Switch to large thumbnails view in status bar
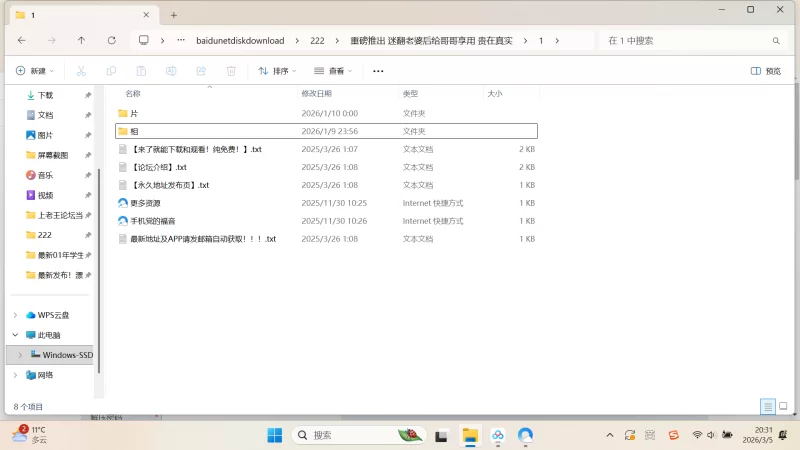 (x=782, y=407)
